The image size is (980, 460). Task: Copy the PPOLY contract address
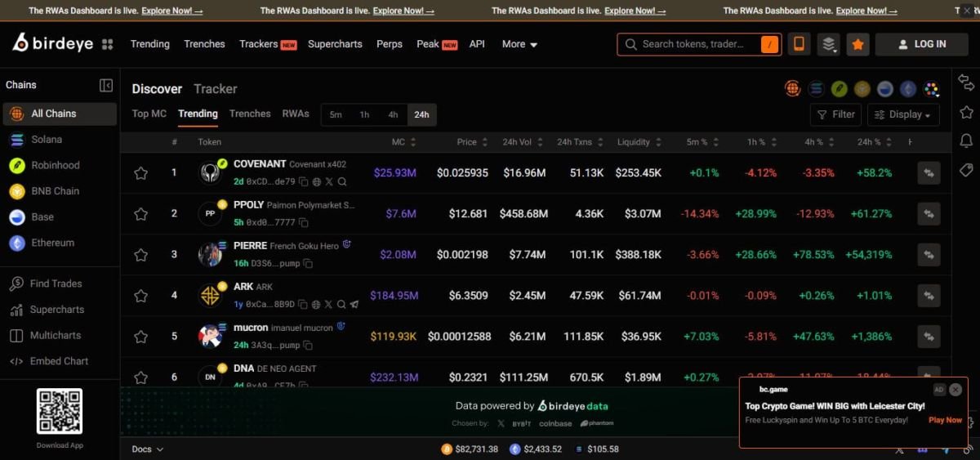click(304, 222)
